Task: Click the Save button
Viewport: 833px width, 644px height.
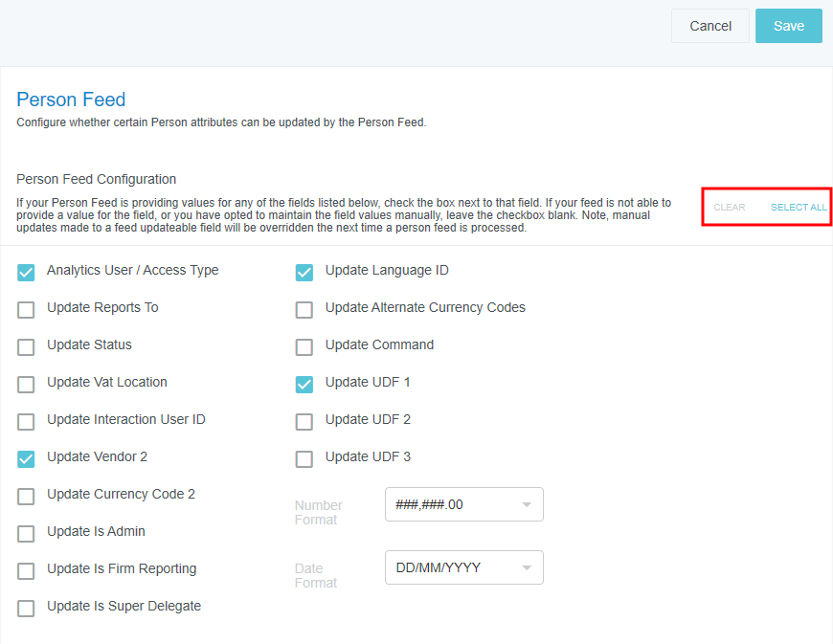Action: coord(788,26)
